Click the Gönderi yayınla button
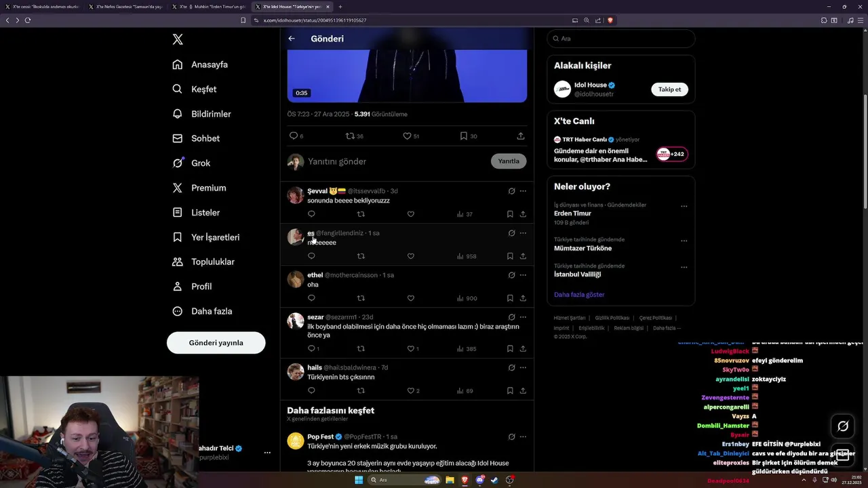Viewport: 868px width, 488px height. [x=216, y=342]
